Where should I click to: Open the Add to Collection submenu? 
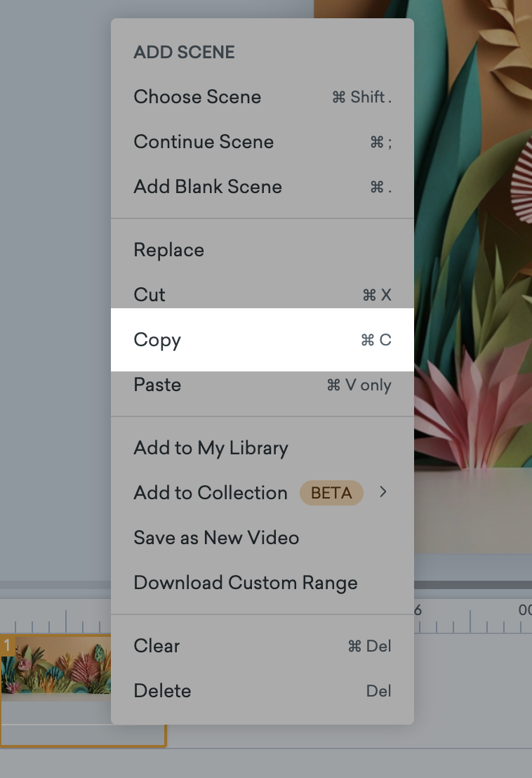point(210,493)
